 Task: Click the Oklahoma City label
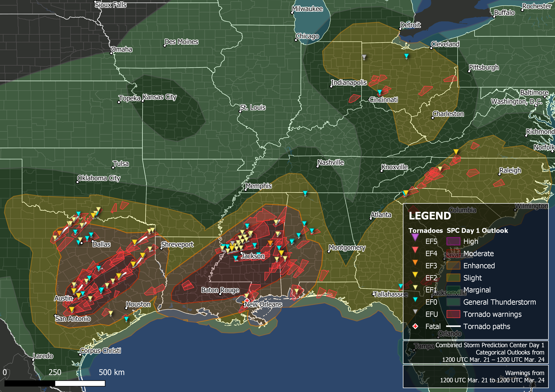99,178
